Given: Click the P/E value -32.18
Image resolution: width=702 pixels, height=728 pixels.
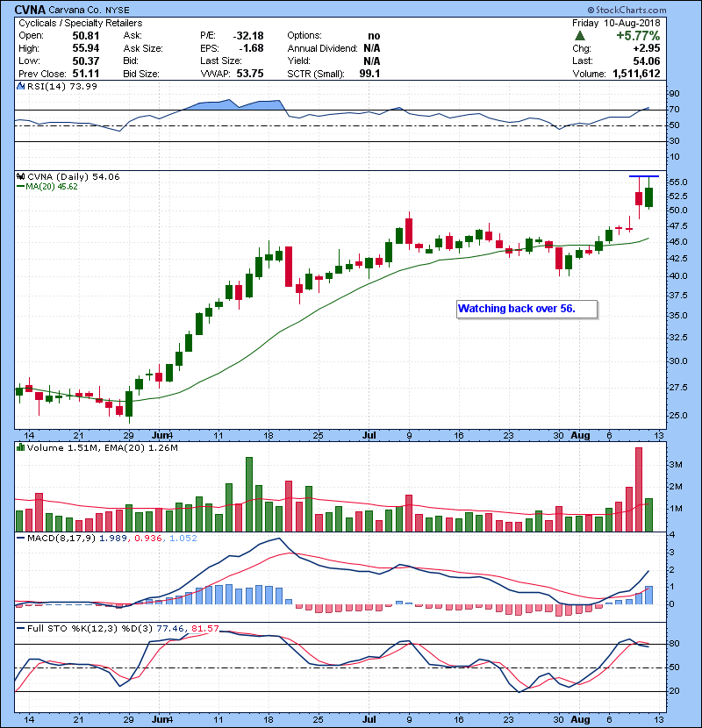Looking at the screenshot, I should [248, 36].
